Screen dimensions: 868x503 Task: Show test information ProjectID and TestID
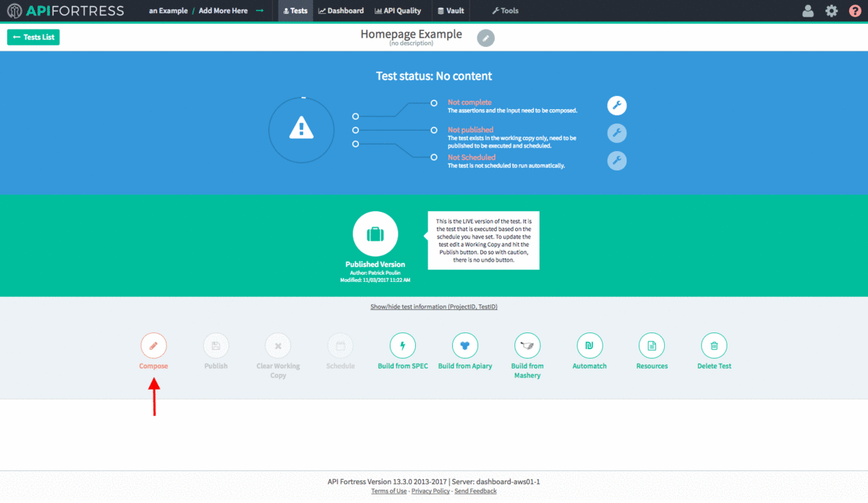(434, 306)
